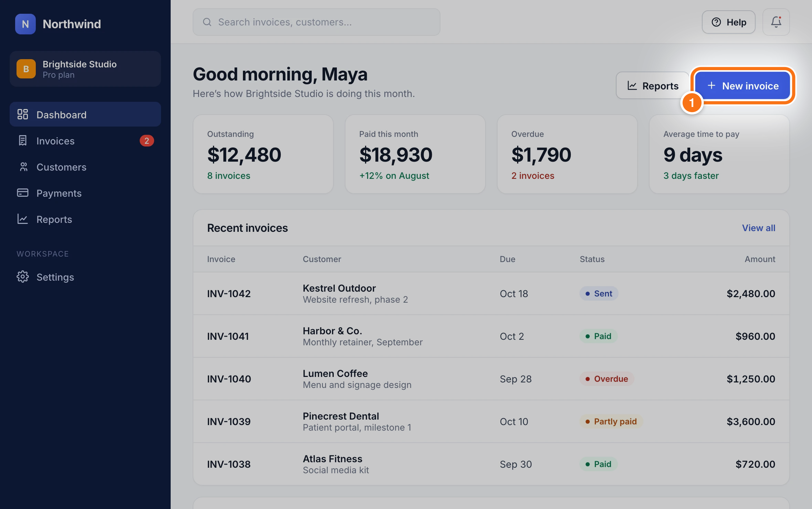Click the Northwind N logo icon
The width and height of the screenshot is (812, 509).
pyautogui.click(x=25, y=24)
